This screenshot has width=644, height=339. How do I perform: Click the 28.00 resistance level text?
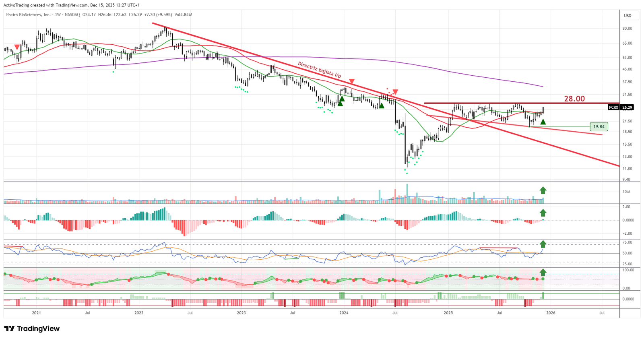[x=574, y=99]
